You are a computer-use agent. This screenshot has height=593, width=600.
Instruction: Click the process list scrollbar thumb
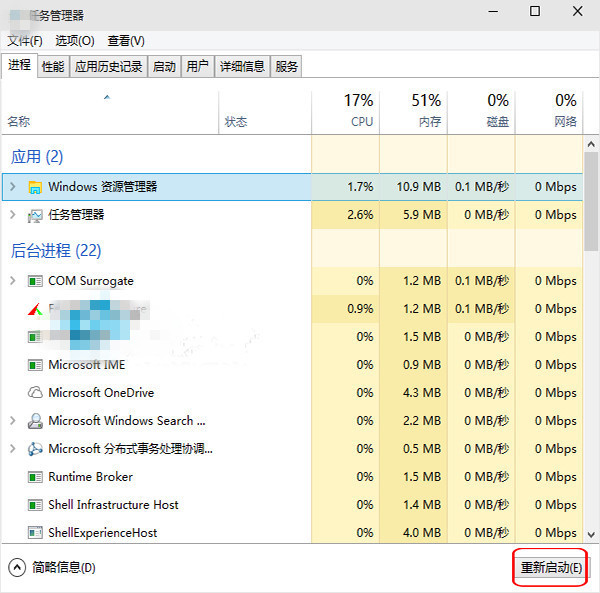pyautogui.click(x=591, y=201)
